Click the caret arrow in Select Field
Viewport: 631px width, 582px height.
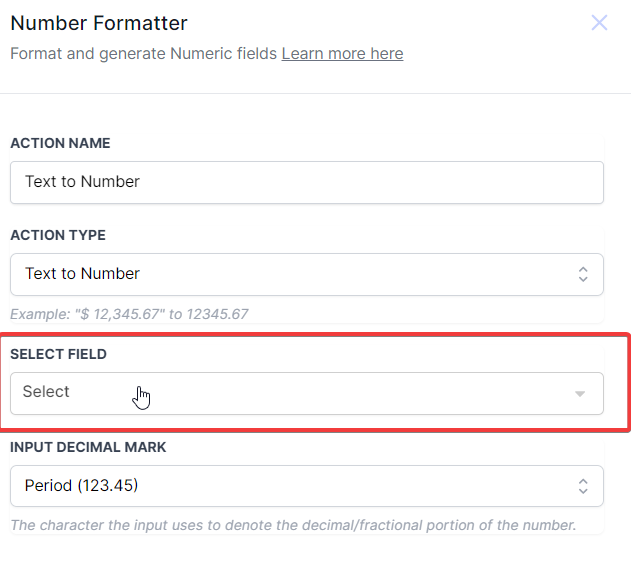(580, 394)
